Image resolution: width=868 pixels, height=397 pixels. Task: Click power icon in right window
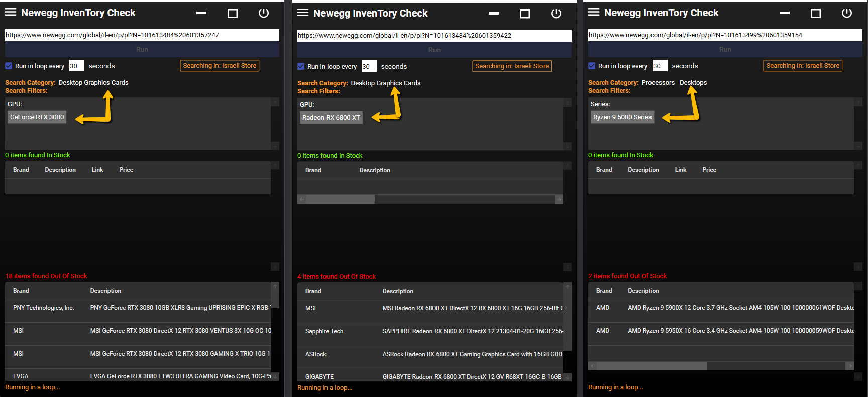(x=847, y=13)
